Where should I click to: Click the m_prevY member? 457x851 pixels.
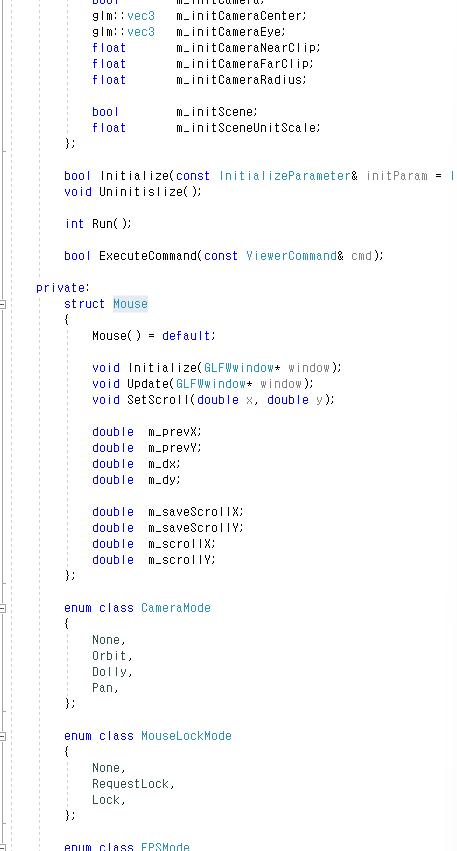tap(173, 448)
